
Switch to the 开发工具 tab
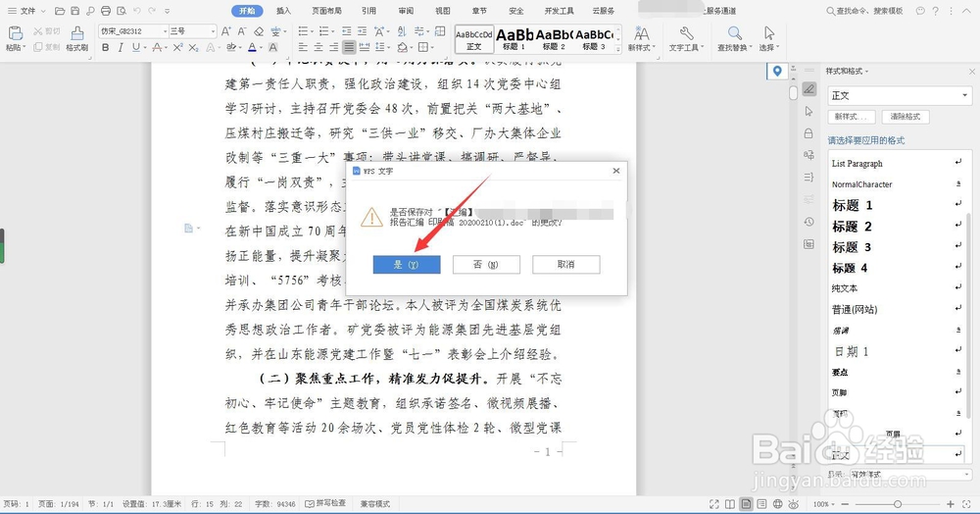(x=559, y=11)
